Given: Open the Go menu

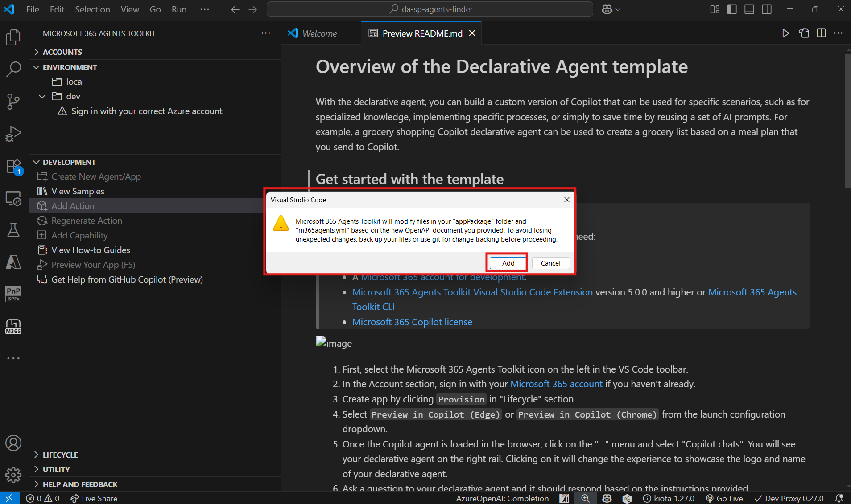Looking at the screenshot, I should 155,9.
